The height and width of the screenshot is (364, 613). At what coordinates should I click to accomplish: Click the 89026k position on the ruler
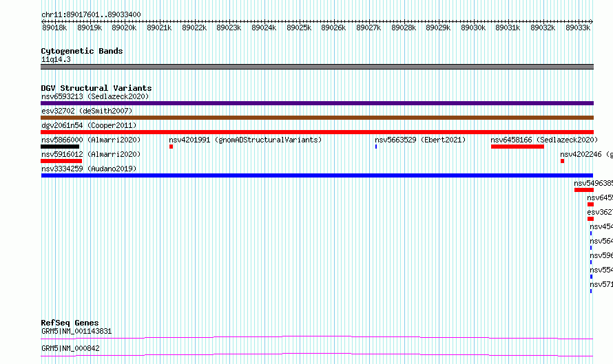coord(333,28)
